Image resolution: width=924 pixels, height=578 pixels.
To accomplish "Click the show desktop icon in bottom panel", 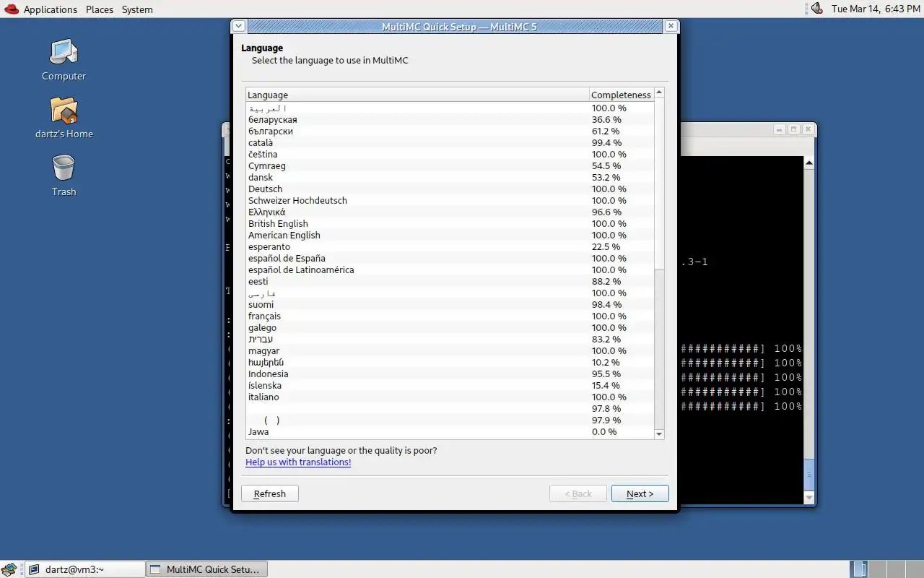I will [x=9, y=569].
